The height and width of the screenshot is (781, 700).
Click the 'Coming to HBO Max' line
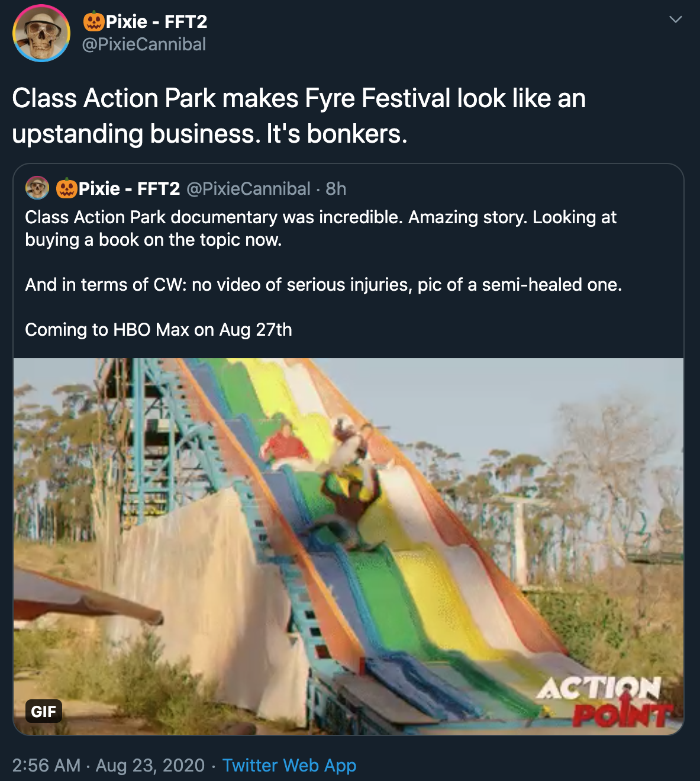pos(159,330)
